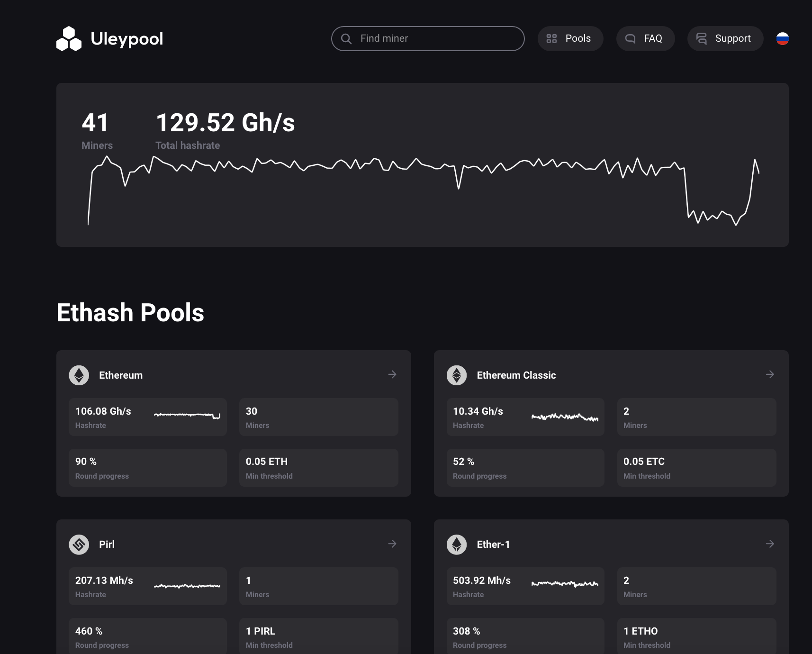Screen dimensions: 812x654
Task: Click the Ethereum Classic hashrate sparkline
Action: [565, 417]
